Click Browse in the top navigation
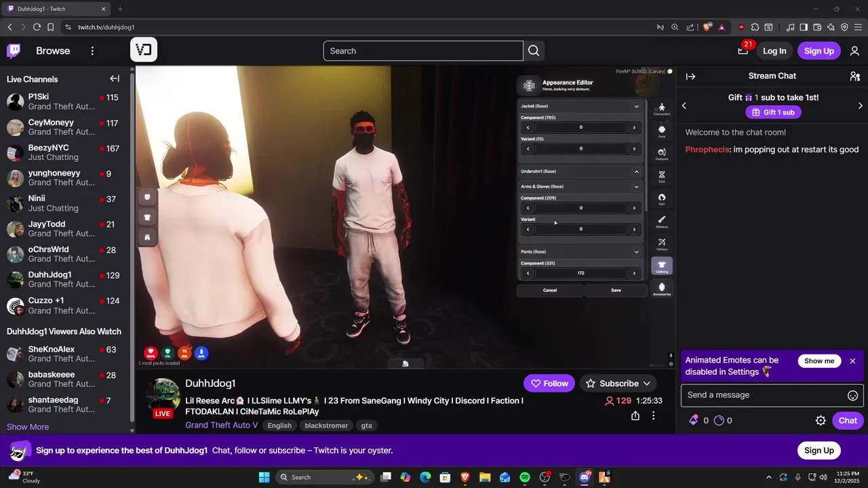The height and width of the screenshot is (488, 868). [53, 51]
